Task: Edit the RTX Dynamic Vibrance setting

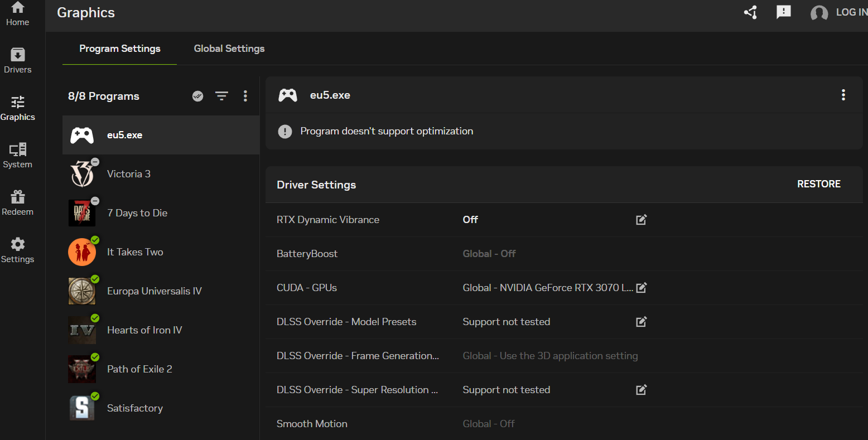Action: [641, 220]
